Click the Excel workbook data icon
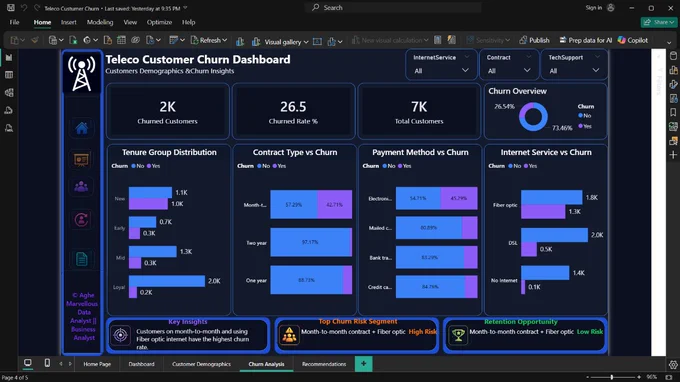Screen dimensions: 680x382 (73, 40)
